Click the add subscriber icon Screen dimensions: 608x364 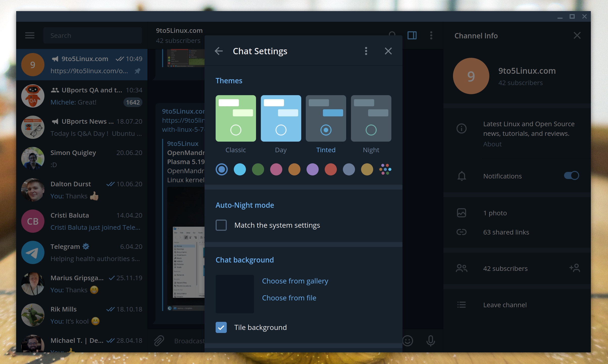575,268
